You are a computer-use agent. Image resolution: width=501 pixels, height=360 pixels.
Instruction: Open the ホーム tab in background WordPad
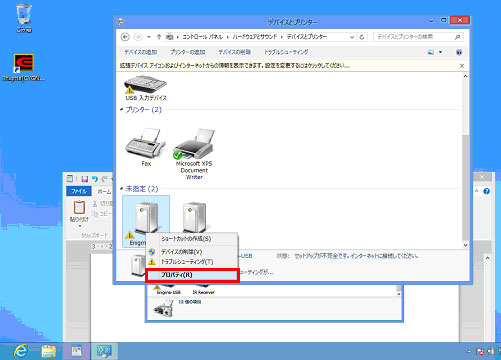coord(104,191)
